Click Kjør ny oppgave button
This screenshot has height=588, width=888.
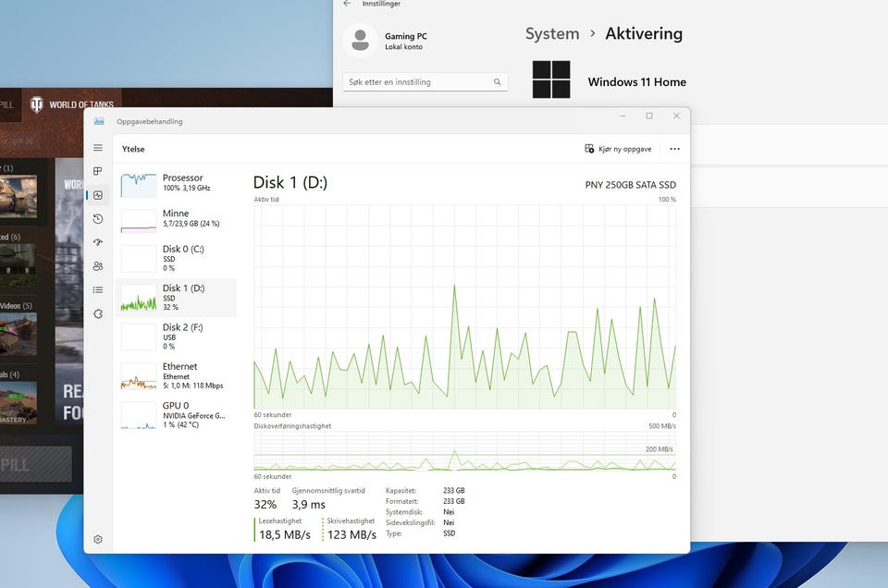(x=618, y=149)
